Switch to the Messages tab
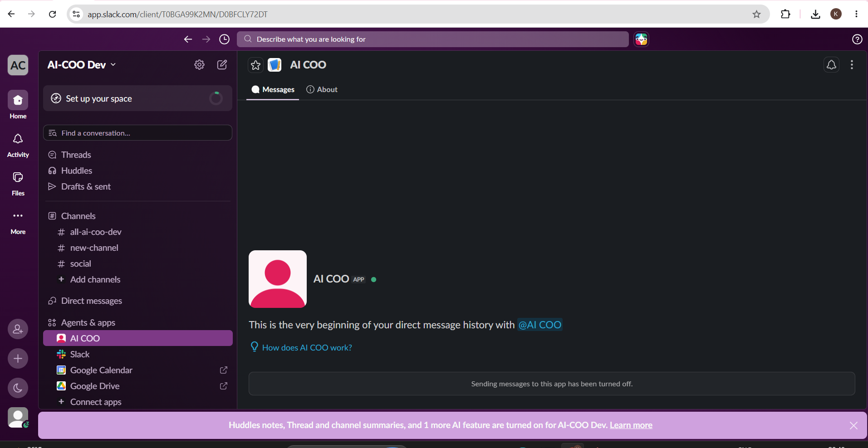 [273, 90]
